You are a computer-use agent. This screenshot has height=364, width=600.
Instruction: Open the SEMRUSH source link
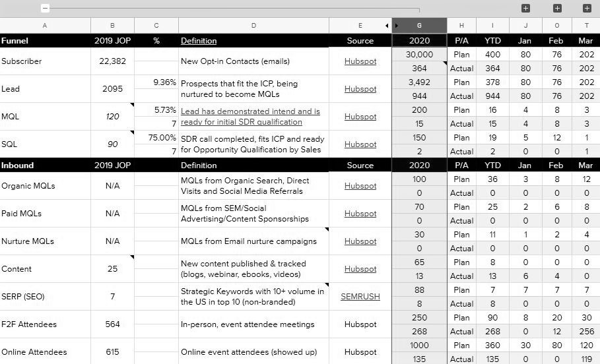[360, 297]
